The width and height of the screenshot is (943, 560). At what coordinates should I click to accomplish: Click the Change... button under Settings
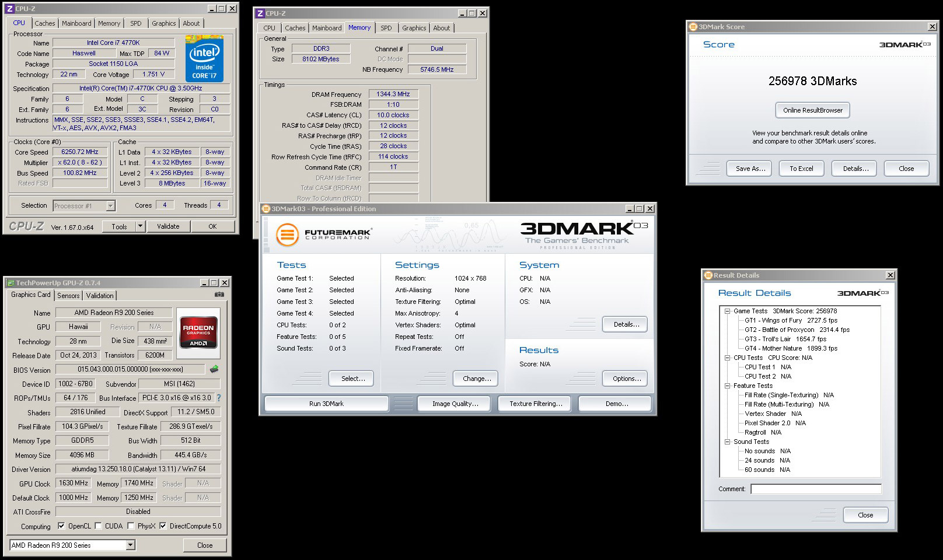[477, 379]
